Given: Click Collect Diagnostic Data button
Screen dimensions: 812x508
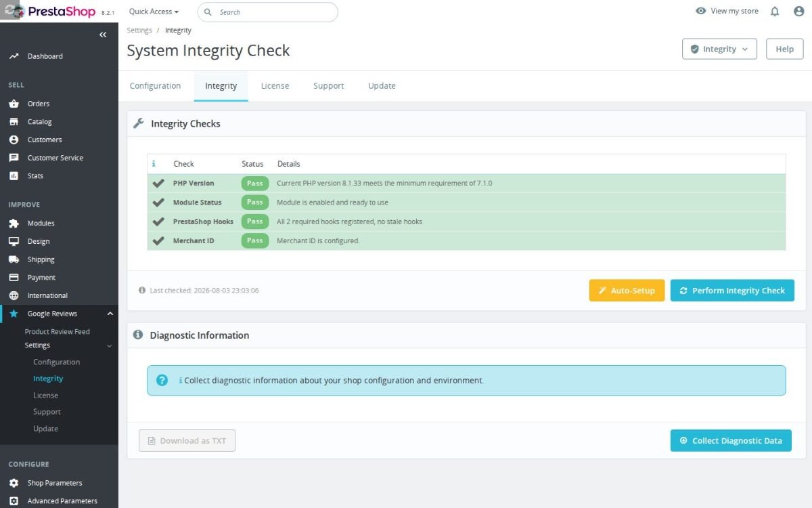Looking at the screenshot, I should point(731,440).
